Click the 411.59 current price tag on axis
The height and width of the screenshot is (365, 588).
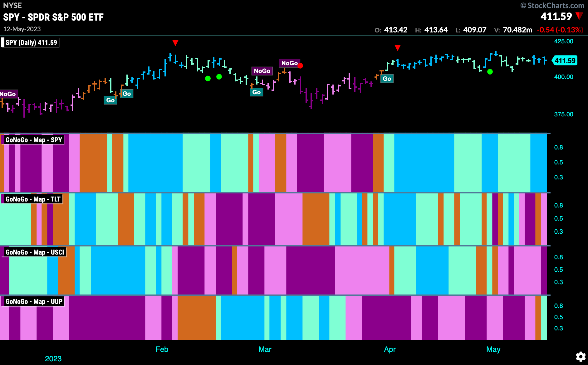pos(565,61)
